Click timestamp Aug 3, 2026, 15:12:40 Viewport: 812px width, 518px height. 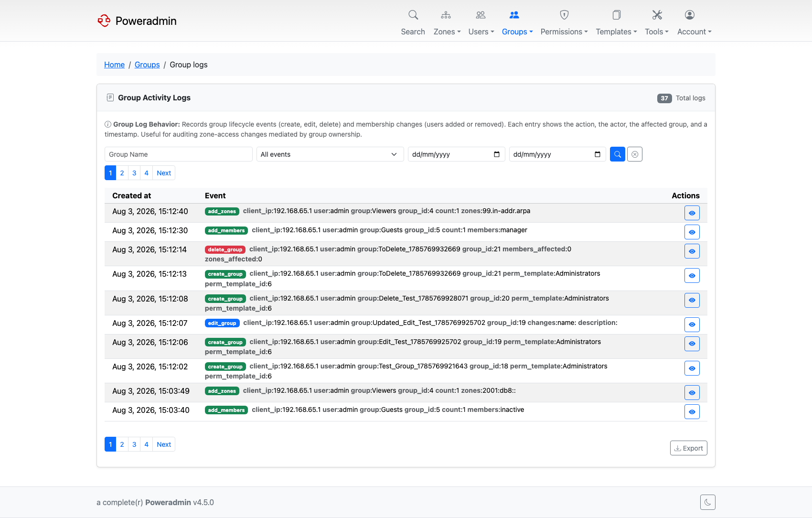tap(150, 211)
